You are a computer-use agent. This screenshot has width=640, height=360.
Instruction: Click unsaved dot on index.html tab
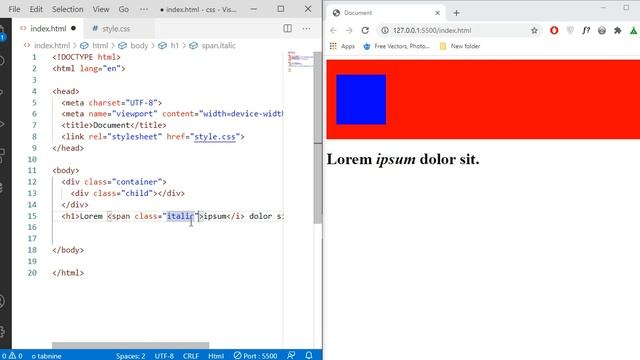73,29
